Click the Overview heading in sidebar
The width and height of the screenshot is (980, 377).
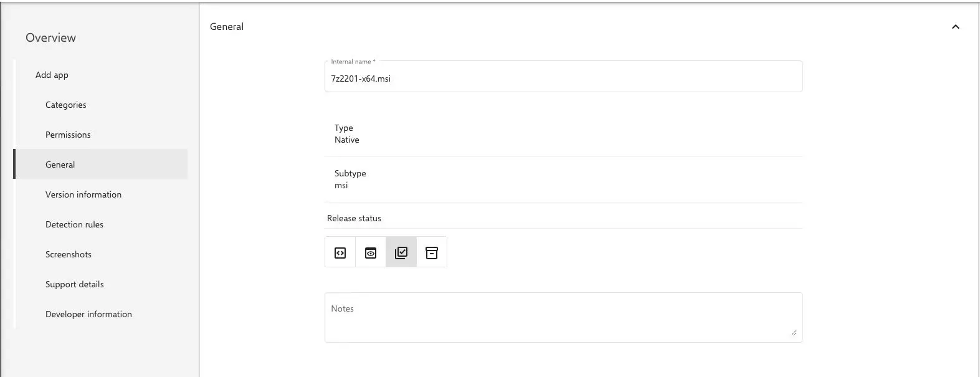pyautogui.click(x=50, y=37)
